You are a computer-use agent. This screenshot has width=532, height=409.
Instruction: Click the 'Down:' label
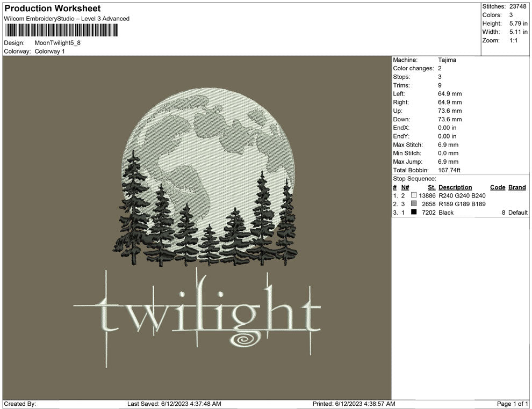click(x=401, y=119)
